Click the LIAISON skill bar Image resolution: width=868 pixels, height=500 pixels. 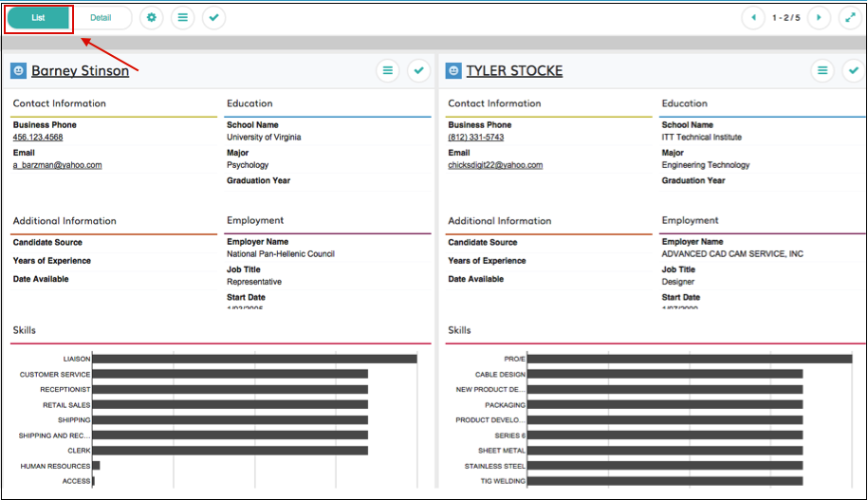(x=254, y=359)
